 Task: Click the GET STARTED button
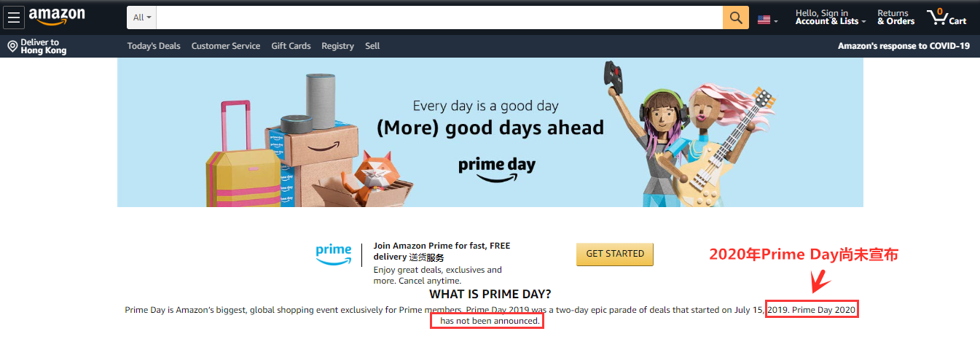pyautogui.click(x=615, y=254)
